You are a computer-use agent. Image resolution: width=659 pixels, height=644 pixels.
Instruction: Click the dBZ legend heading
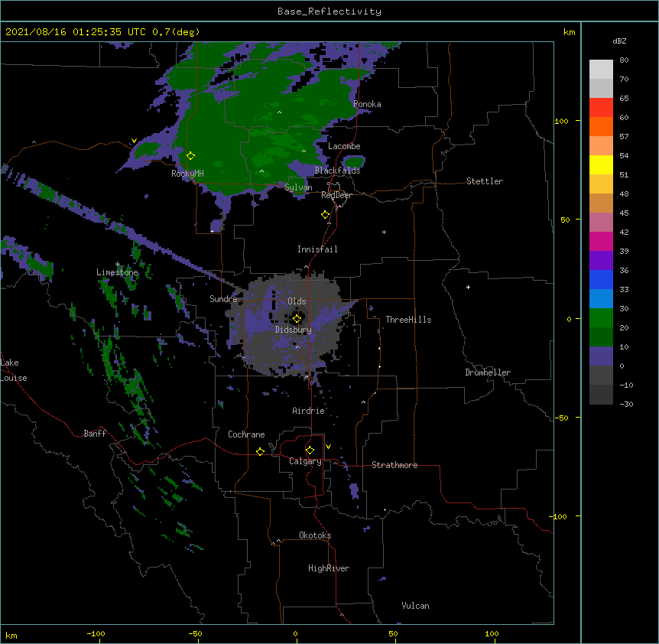tap(619, 41)
